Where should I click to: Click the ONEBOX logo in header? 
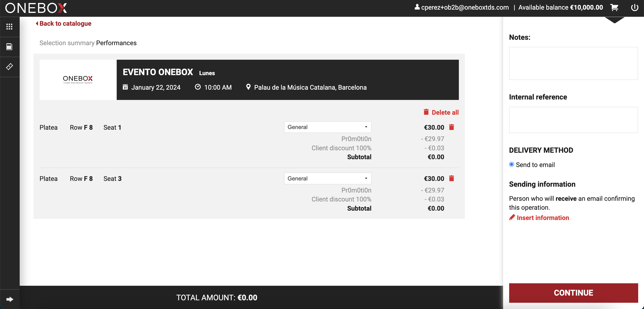tap(36, 8)
